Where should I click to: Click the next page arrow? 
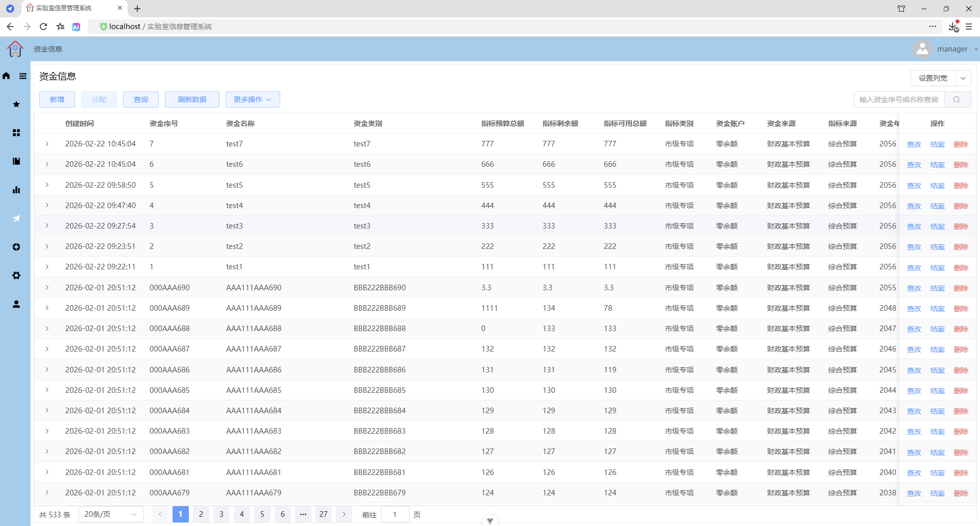coord(344,514)
